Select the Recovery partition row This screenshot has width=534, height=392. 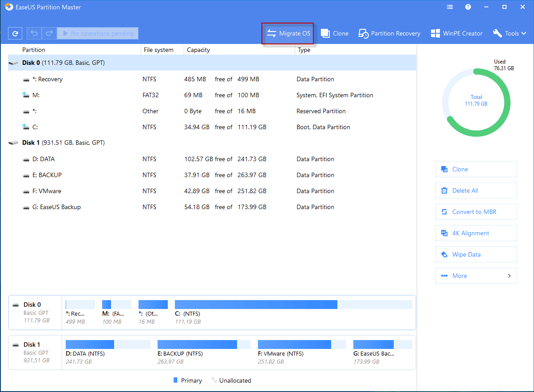tap(212, 79)
